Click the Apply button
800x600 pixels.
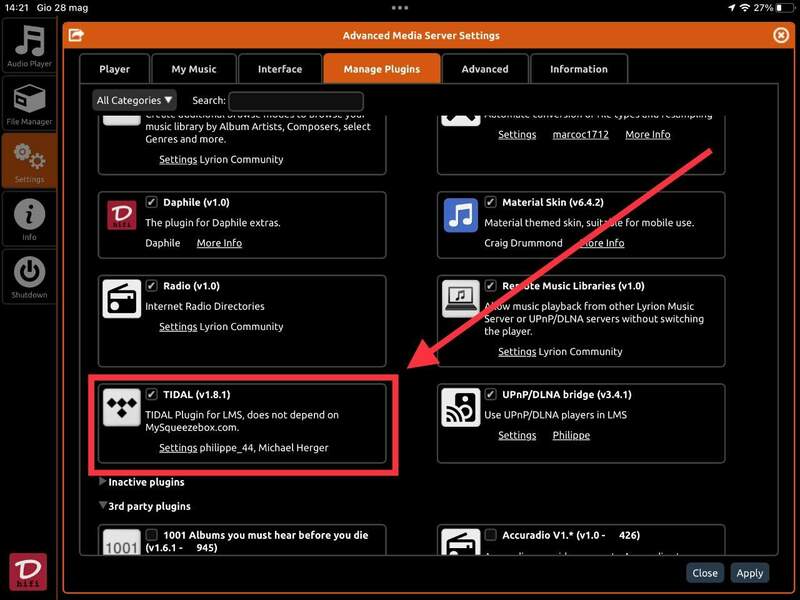(x=749, y=573)
